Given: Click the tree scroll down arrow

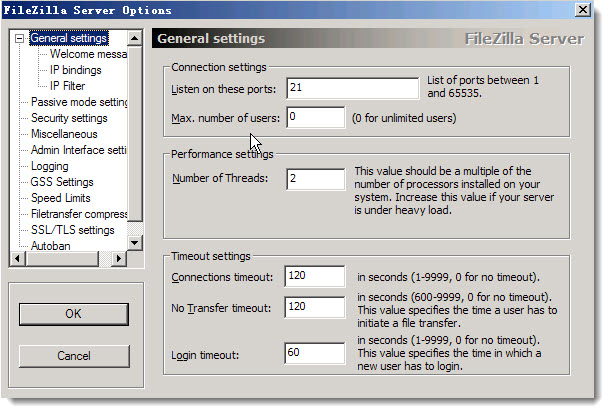Looking at the screenshot, I should (134, 243).
